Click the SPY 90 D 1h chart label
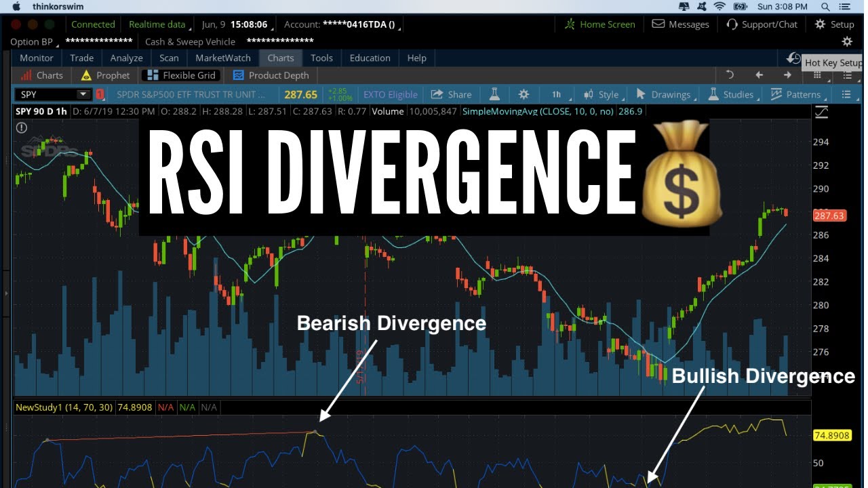This screenshot has height=488, width=868. [x=41, y=111]
